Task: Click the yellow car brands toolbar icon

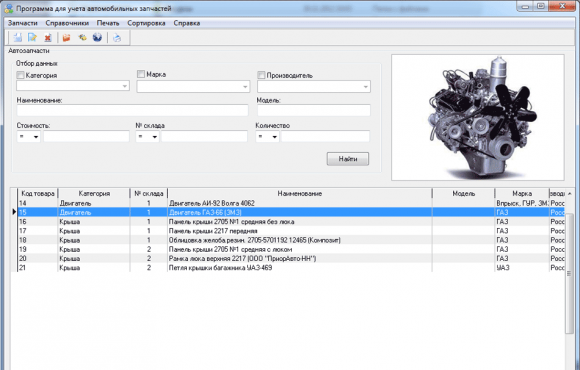Action: point(82,37)
